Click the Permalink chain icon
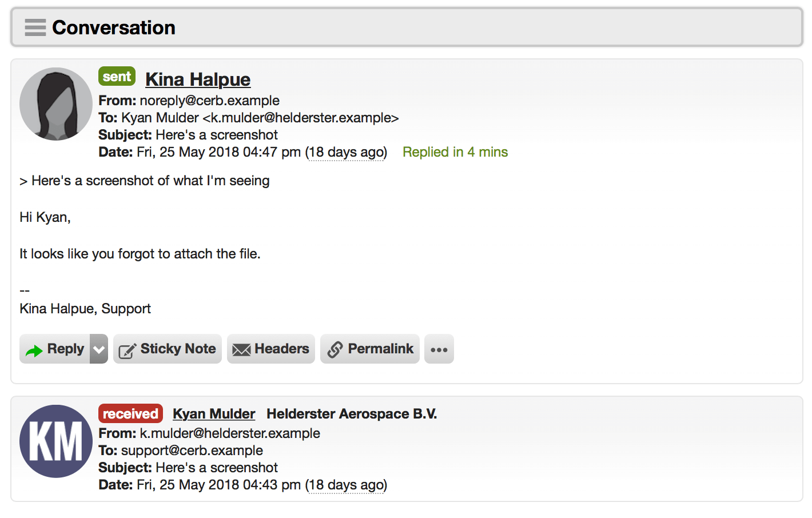The image size is (812, 518). click(x=335, y=350)
